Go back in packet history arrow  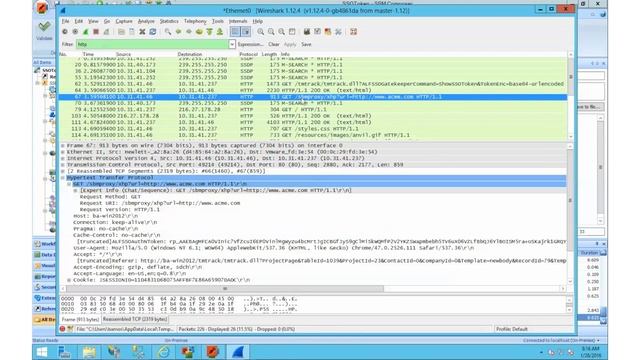coord(178,32)
